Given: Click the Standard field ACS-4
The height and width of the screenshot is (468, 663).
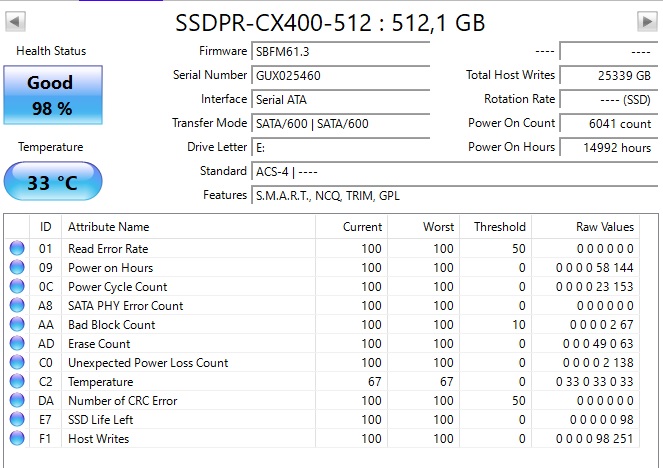Looking at the screenshot, I should point(455,172).
